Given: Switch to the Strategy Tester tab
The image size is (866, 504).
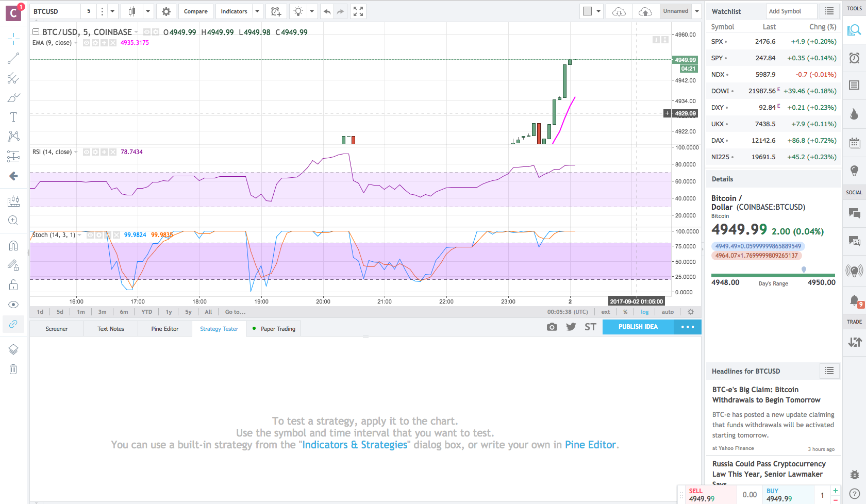Looking at the screenshot, I should [219, 329].
